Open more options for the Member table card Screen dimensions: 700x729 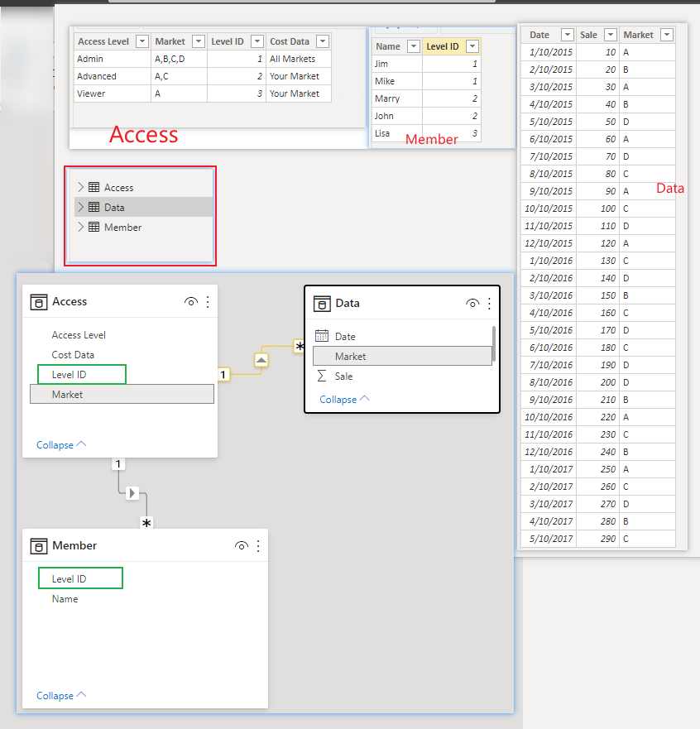click(x=258, y=546)
